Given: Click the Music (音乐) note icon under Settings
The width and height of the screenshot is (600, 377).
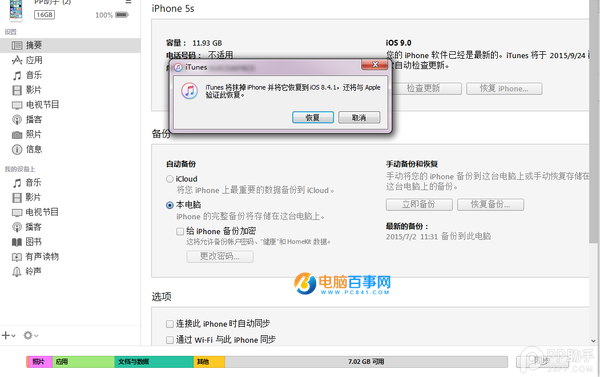Looking at the screenshot, I should pyautogui.click(x=17, y=75).
